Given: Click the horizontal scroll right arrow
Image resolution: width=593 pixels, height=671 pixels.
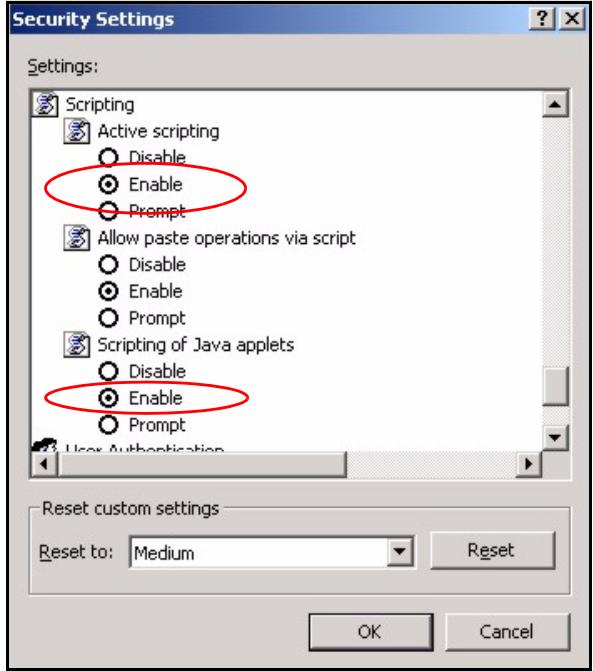Looking at the screenshot, I should click(529, 463).
